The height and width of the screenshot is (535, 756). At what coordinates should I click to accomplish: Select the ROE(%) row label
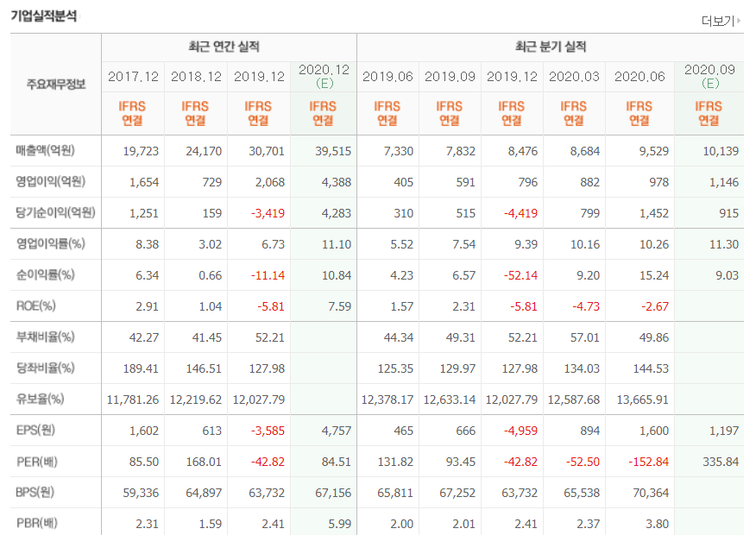[x=35, y=305]
